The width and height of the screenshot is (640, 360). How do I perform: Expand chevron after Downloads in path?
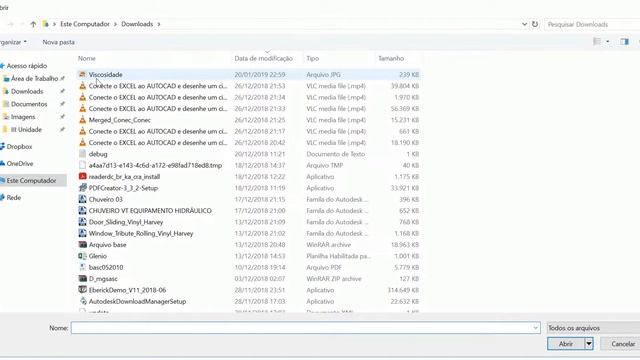[159, 24]
